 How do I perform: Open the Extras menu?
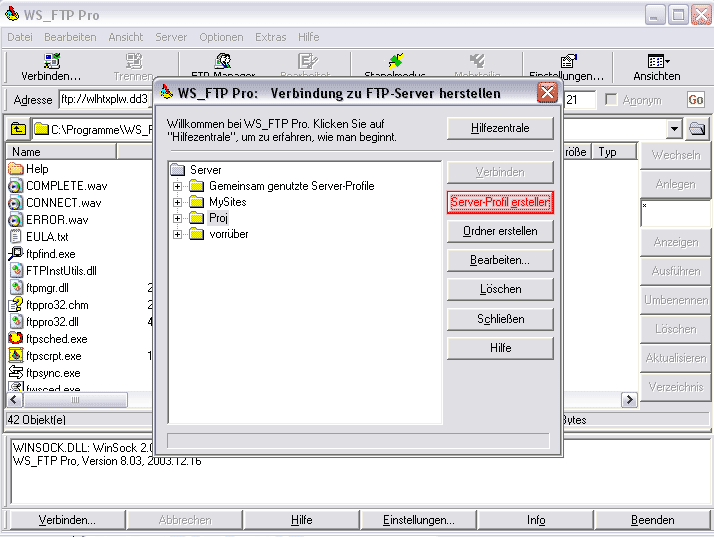(x=270, y=37)
